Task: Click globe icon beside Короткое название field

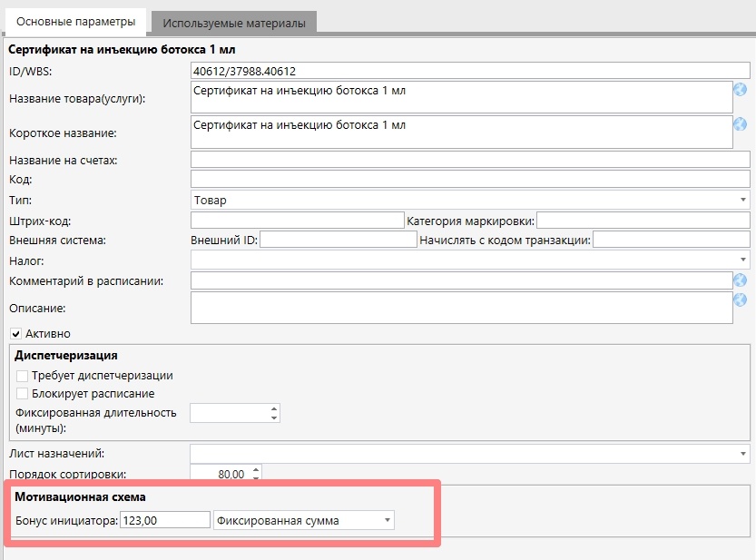Action: coord(740,124)
